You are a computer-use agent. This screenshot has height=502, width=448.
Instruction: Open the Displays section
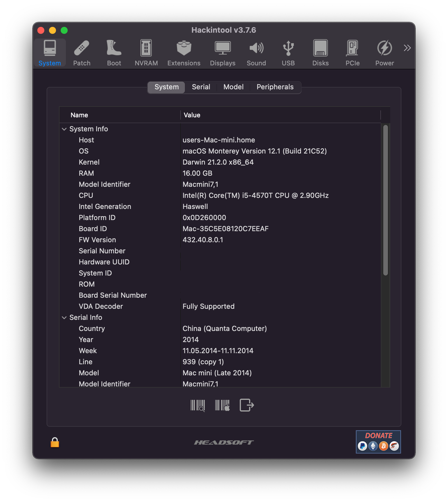[x=223, y=53]
